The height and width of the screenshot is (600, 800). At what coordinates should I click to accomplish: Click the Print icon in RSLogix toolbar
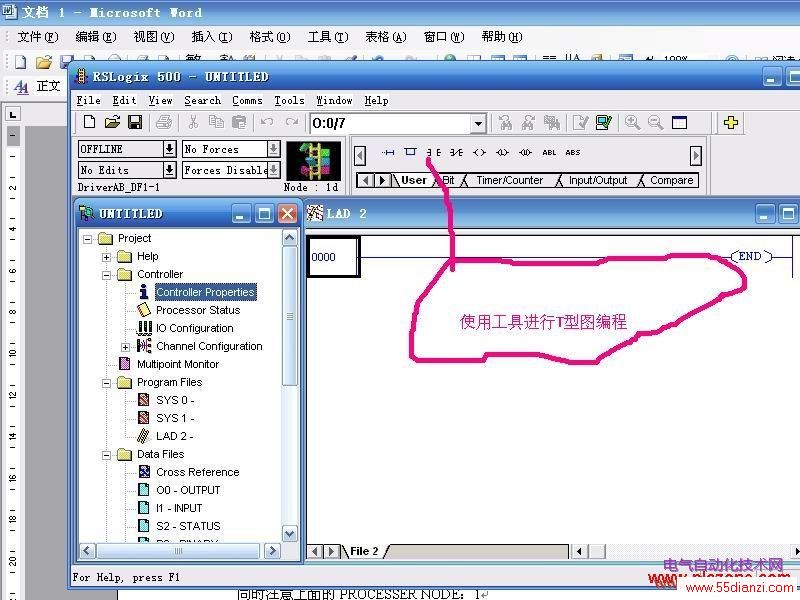(x=164, y=122)
